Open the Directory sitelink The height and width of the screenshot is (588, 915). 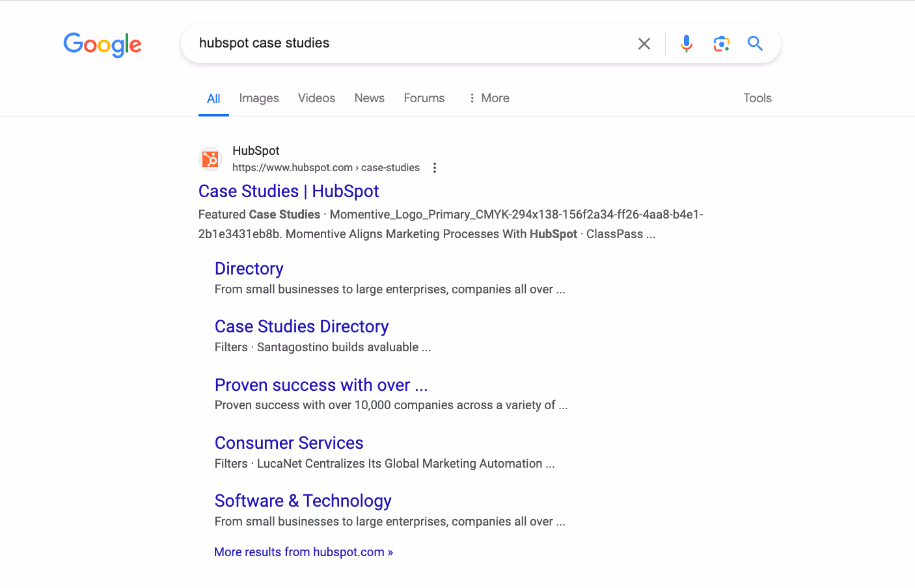pyautogui.click(x=249, y=269)
